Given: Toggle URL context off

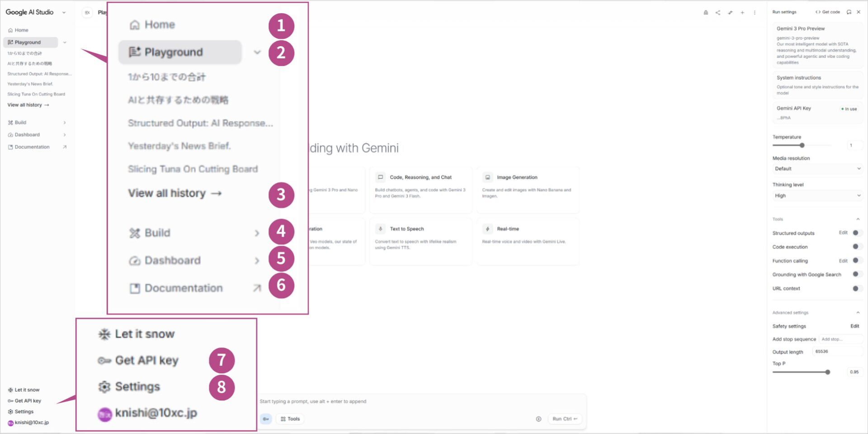Looking at the screenshot, I should tap(855, 288).
